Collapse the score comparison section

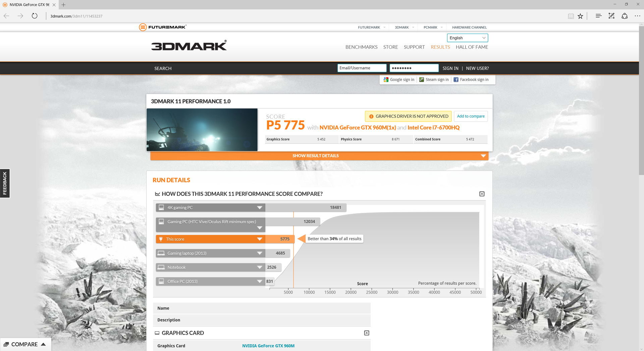click(x=482, y=194)
